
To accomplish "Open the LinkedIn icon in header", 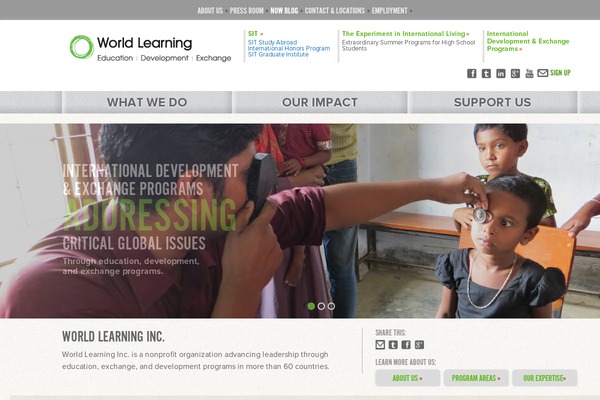I will pos(501,73).
